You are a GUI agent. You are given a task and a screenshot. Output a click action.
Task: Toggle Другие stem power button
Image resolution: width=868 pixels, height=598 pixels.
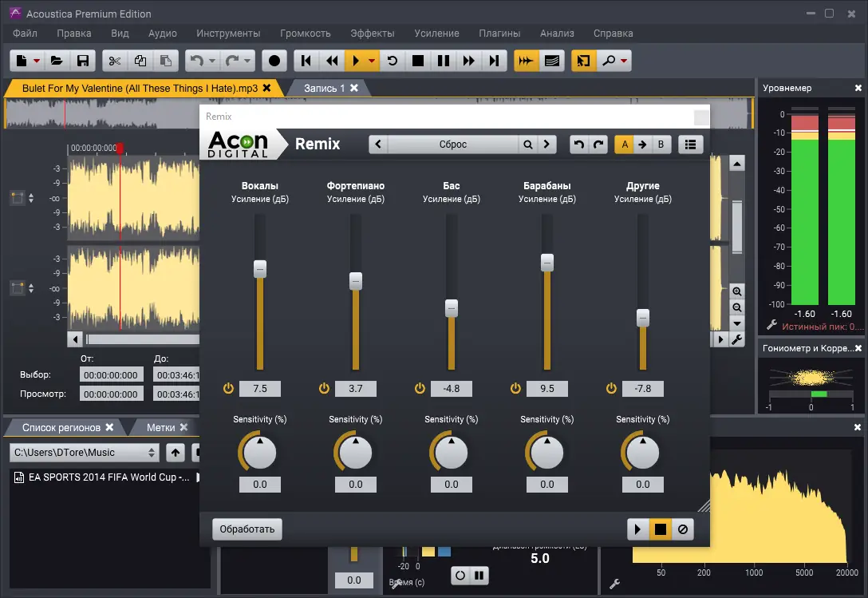point(611,389)
